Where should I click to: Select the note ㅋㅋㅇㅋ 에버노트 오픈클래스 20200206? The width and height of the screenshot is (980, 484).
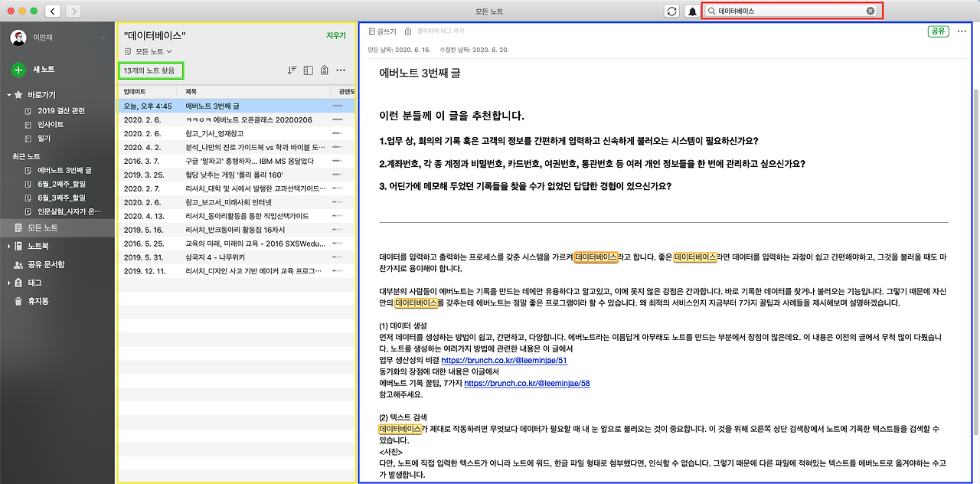coord(236,119)
